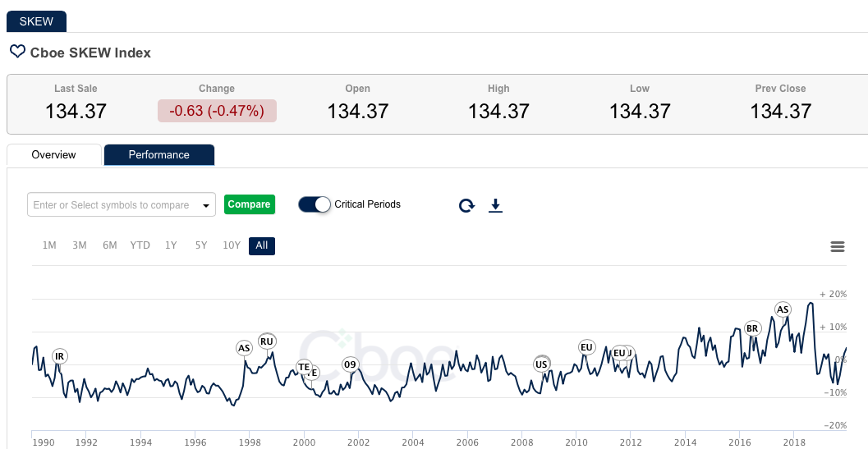Image resolution: width=868 pixels, height=449 pixels.
Task: Select the 5Y range button
Action: pos(201,245)
